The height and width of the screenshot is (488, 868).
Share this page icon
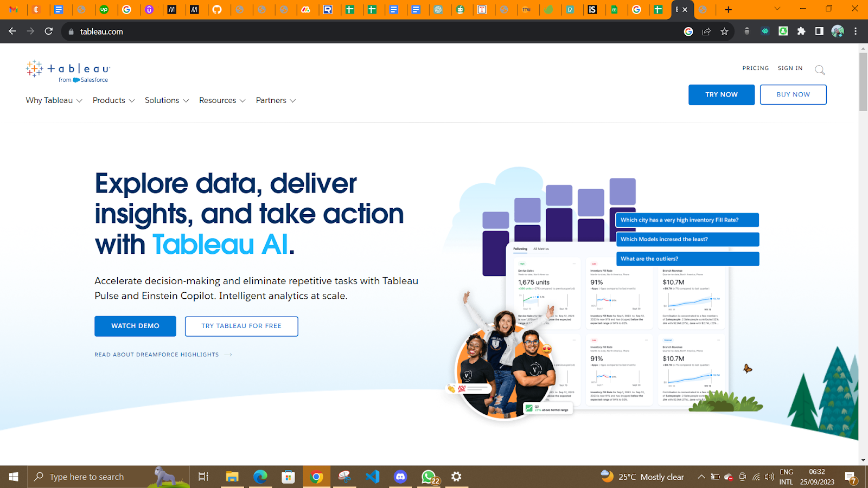[x=706, y=31]
